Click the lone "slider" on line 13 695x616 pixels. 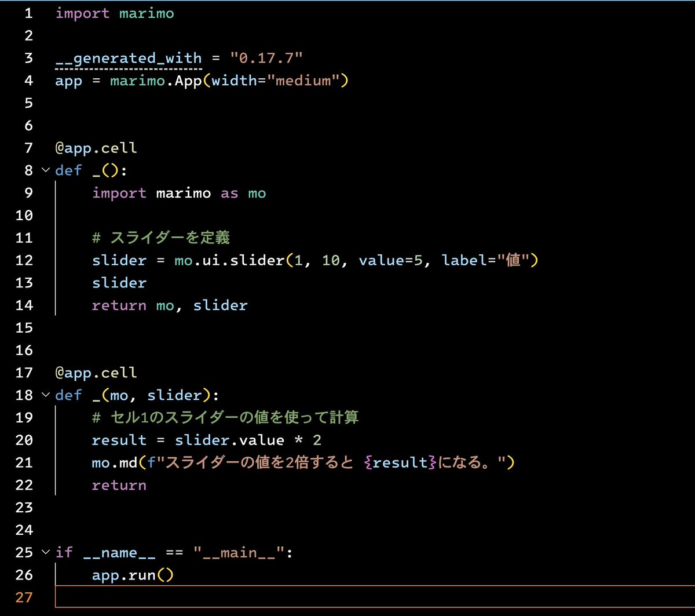(119, 283)
